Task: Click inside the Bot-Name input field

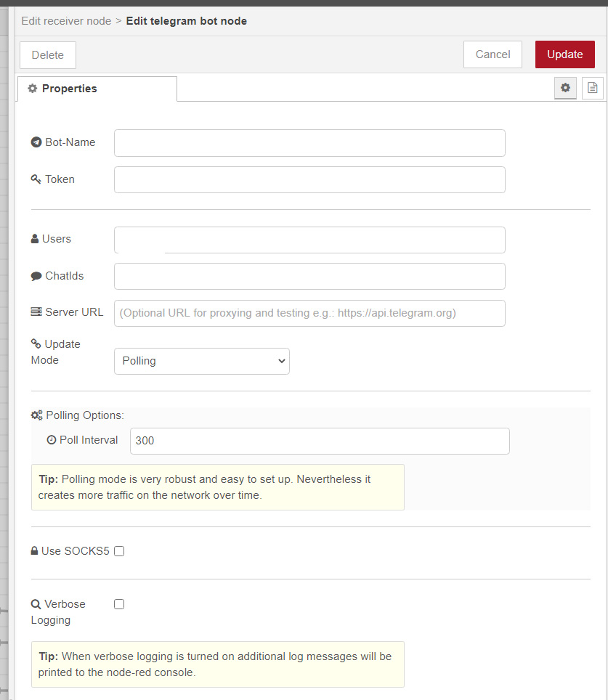Action: point(309,142)
